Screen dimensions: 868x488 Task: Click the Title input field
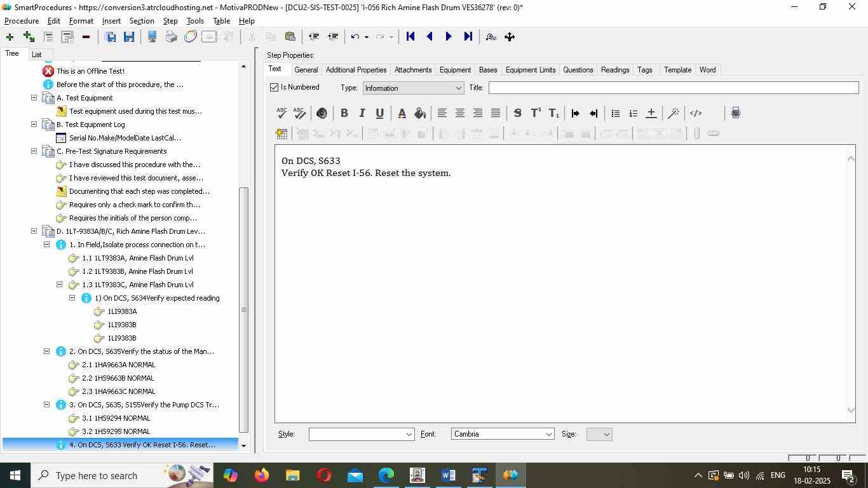point(673,88)
